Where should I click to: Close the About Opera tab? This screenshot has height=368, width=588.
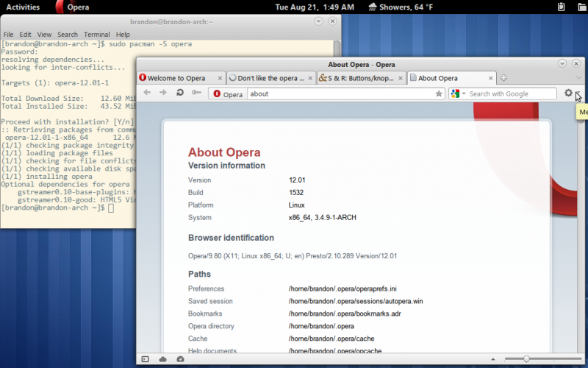490,78
